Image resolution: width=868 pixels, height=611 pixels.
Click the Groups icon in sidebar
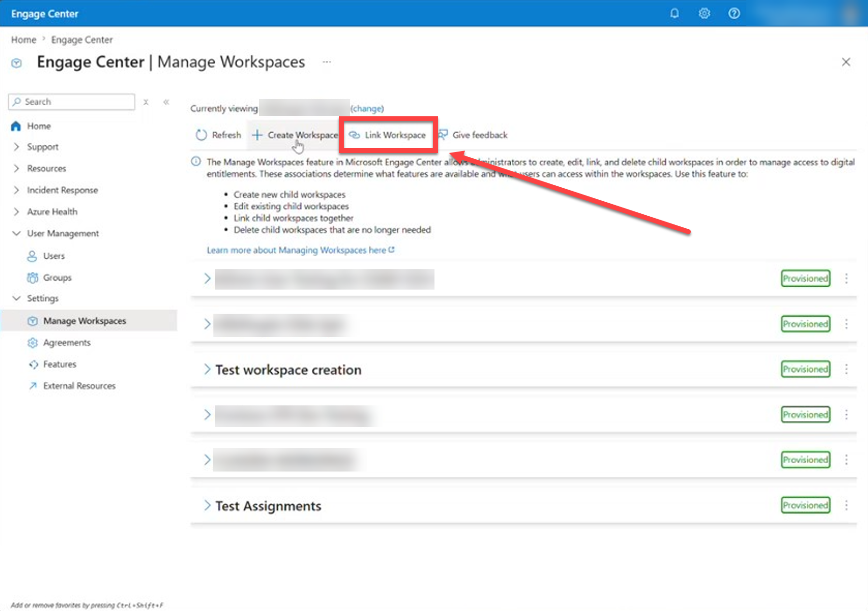[32, 278]
